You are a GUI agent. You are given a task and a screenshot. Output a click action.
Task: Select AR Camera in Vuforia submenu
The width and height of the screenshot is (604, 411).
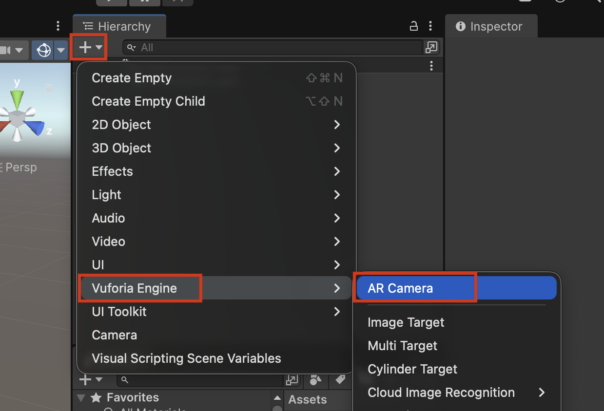[x=414, y=288]
